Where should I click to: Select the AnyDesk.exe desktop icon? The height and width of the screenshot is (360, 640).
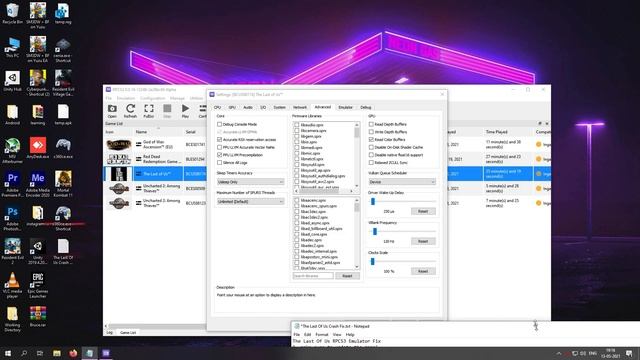pos(38,148)
